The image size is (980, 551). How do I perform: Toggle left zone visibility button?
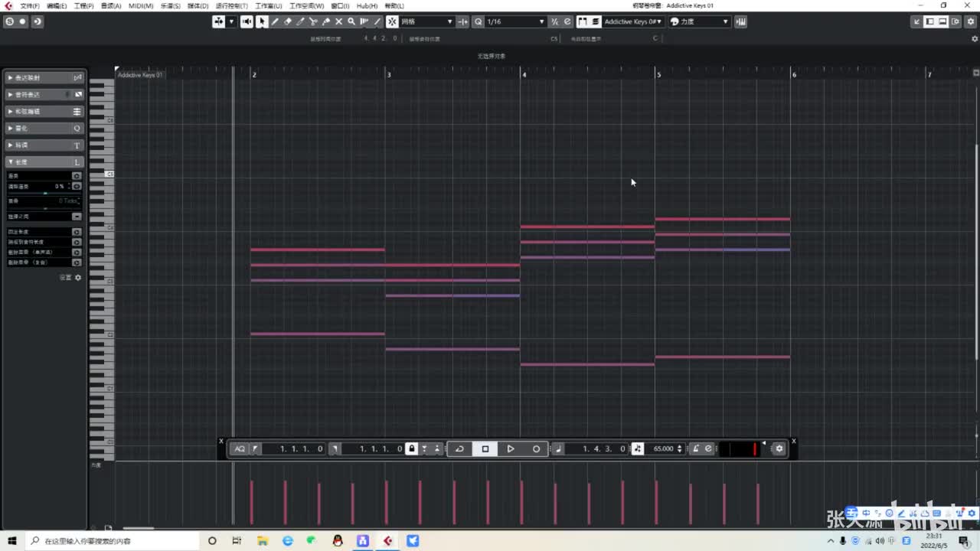click(929, 21)
